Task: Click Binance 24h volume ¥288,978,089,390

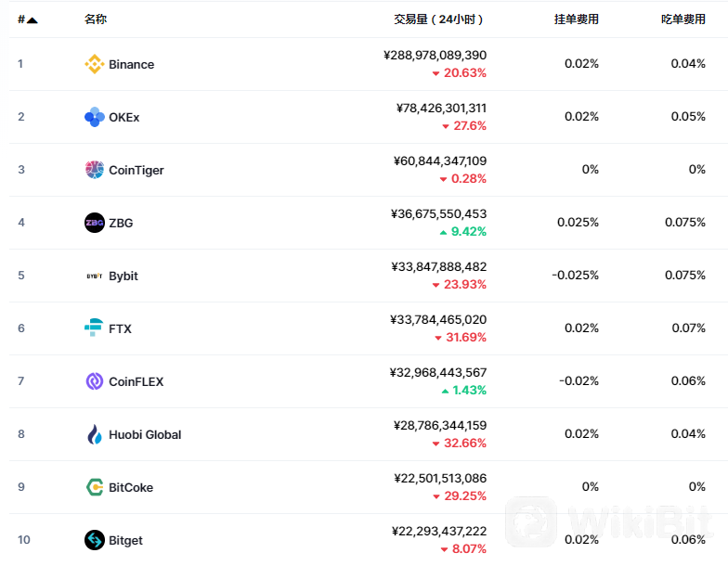Action: 435,56
